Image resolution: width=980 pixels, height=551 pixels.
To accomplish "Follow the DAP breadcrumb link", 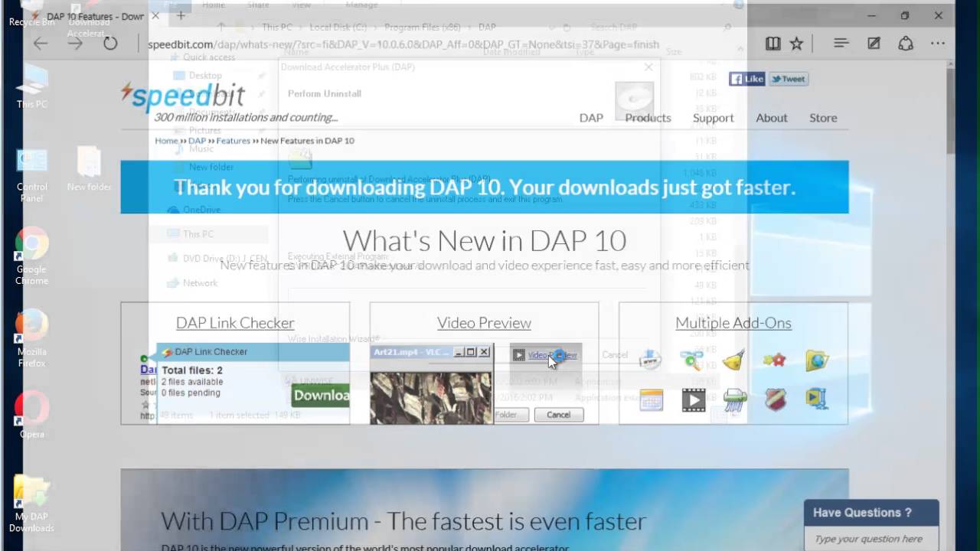I will point(197,141).
